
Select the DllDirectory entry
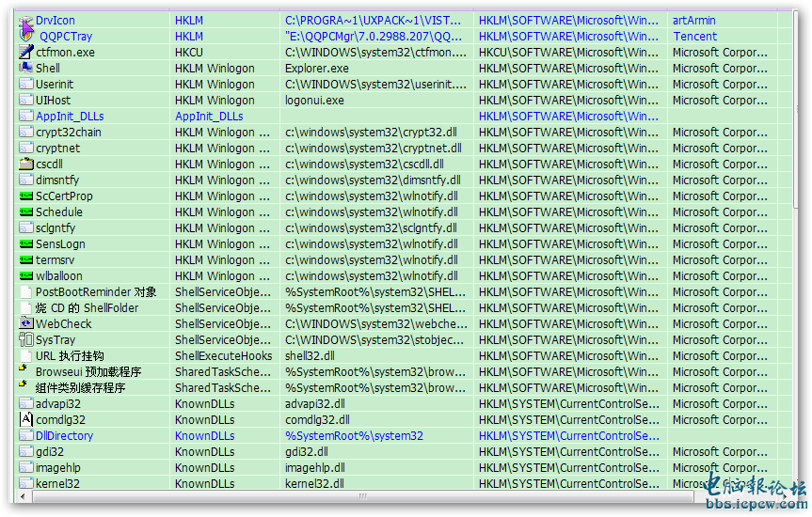pos(64,435)
